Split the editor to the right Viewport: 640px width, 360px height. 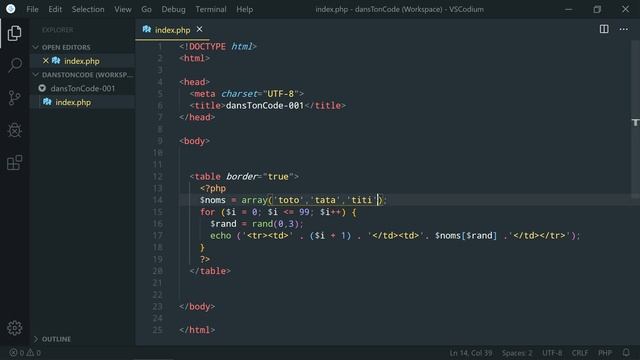click(604, 29)
